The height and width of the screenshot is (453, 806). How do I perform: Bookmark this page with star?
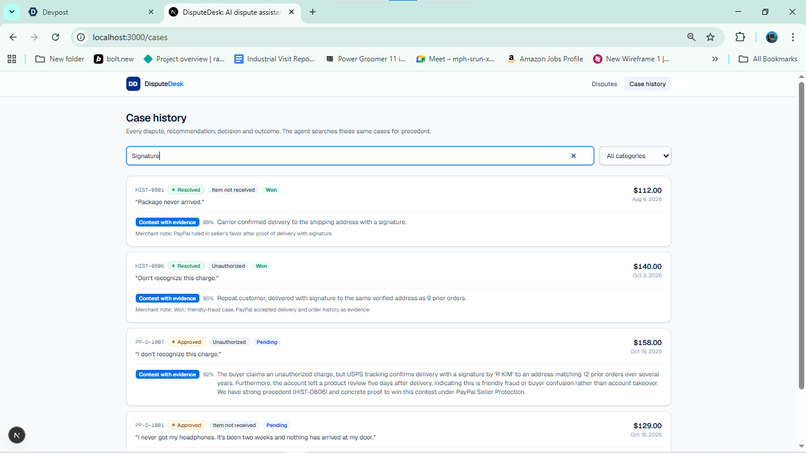(x=710, y=37)
